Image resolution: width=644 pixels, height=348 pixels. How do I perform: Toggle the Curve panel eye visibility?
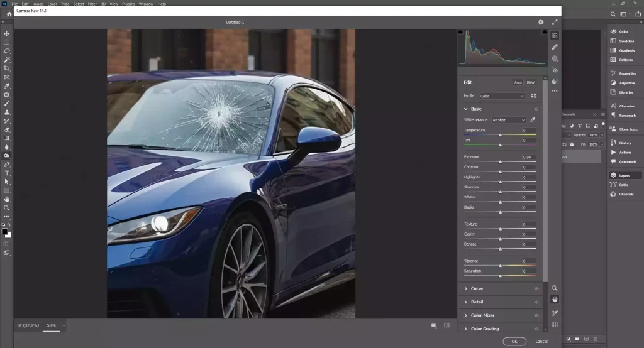pyautogui.click(x=536, y=289)
